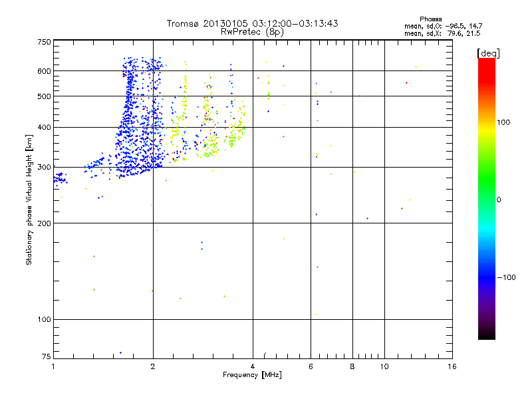Click the '100' colorbar tick label

[503, 122]
